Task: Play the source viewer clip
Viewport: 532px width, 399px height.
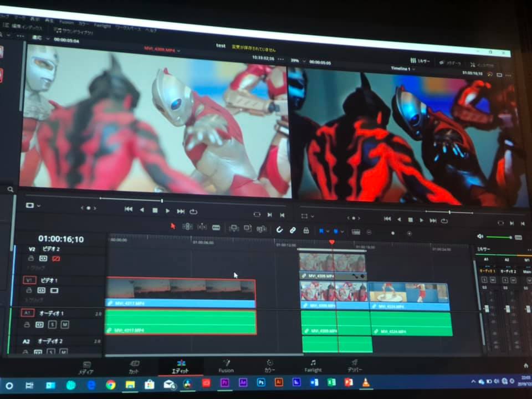Action: click(x=167, y=211)
